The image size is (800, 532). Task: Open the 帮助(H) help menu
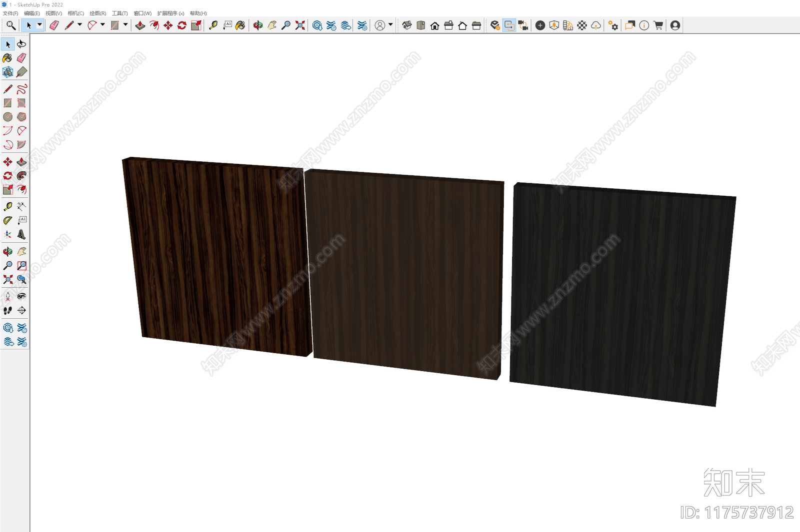pos(198,13)
